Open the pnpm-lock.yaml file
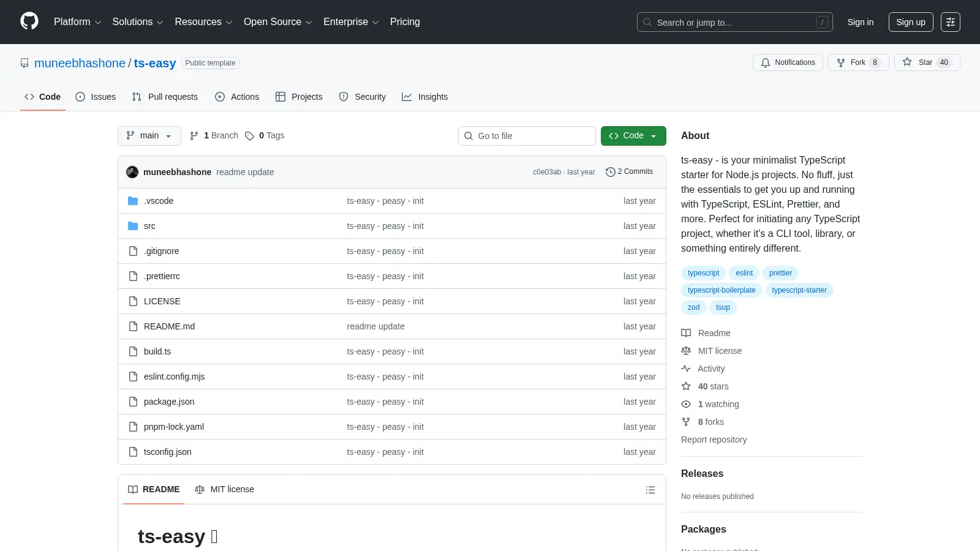The height and width of the screenshot is (551, 980). coord(174,427)
